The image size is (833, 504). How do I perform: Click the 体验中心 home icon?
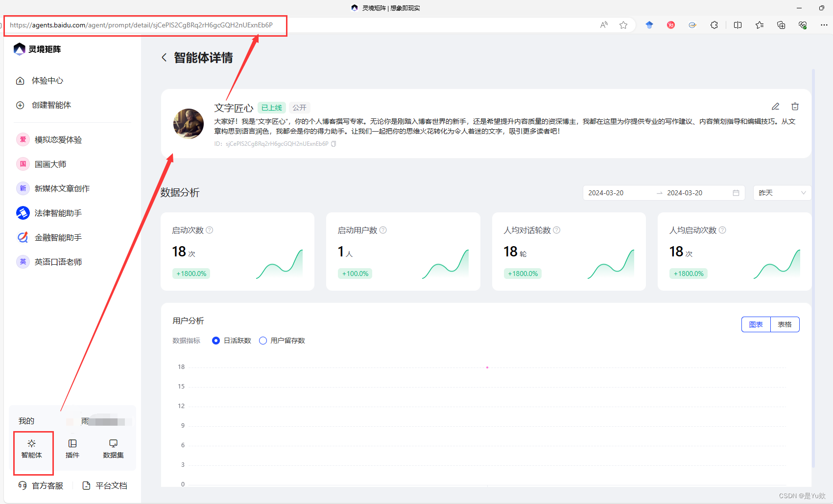click(20, 81)
